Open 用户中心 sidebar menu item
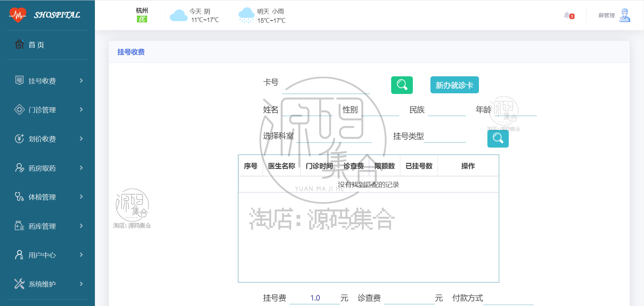Screen dimensions: 644x306 click(x=47, y=255)
